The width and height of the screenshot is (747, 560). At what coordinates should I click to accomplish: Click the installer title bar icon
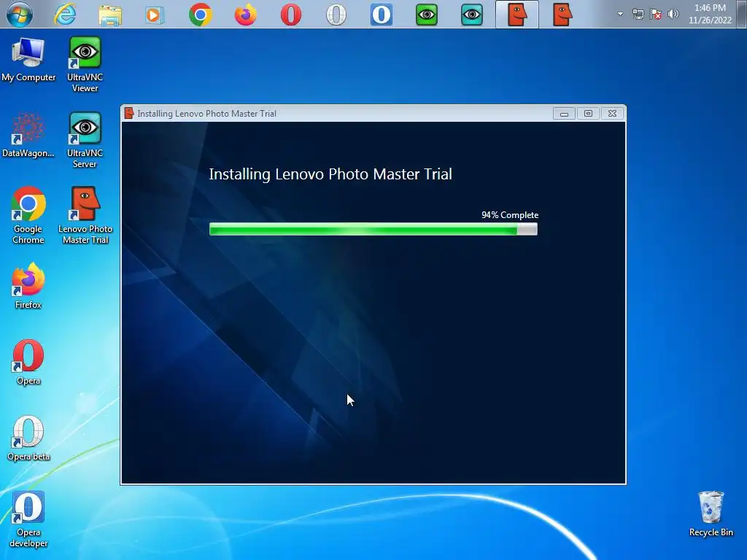(128, 113)
